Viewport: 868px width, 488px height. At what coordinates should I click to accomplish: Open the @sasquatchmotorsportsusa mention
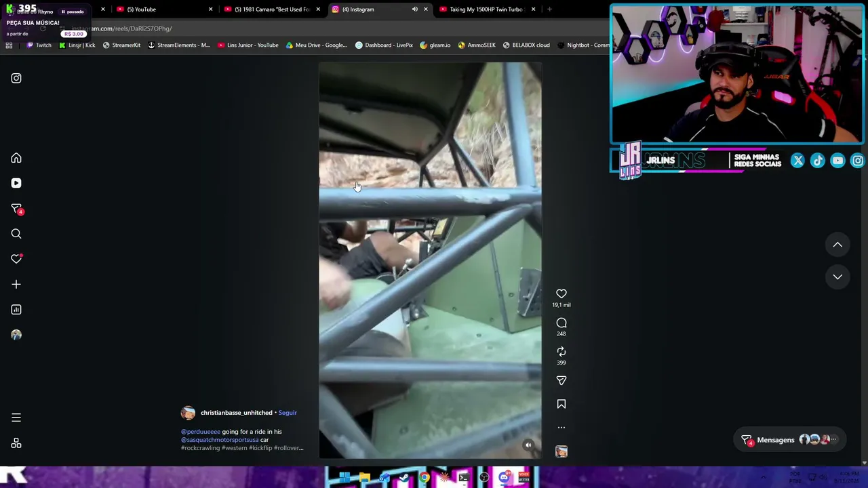click(x=220, y=440)
